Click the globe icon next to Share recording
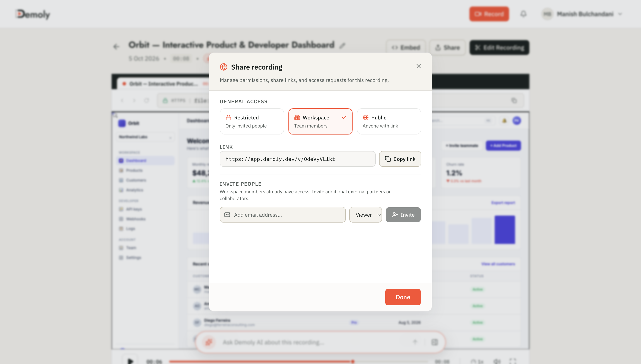 tap(223, 67)
